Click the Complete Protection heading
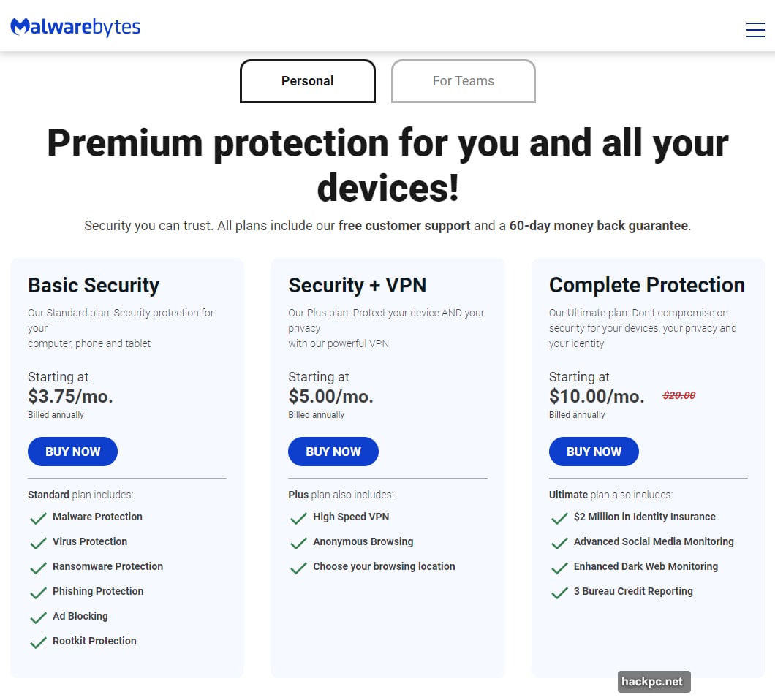This screenshot has height=700, width=775. coord(647,285)
